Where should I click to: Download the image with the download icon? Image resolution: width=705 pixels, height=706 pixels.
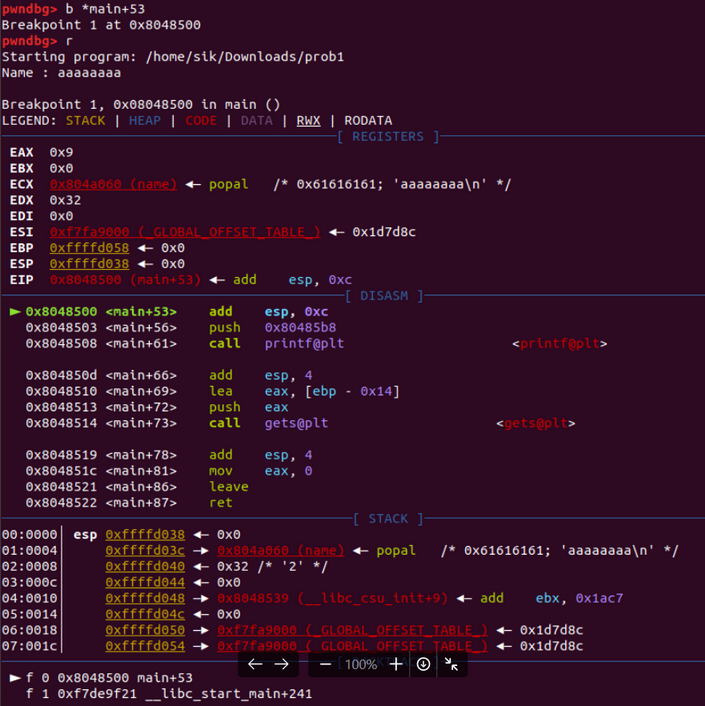pyautogui.click(x=423, y=664)
